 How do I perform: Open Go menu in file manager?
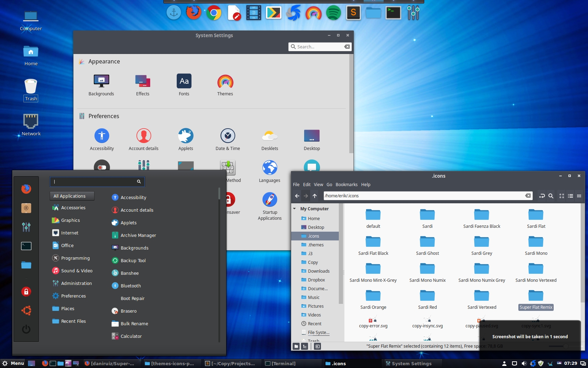(329, 184)
